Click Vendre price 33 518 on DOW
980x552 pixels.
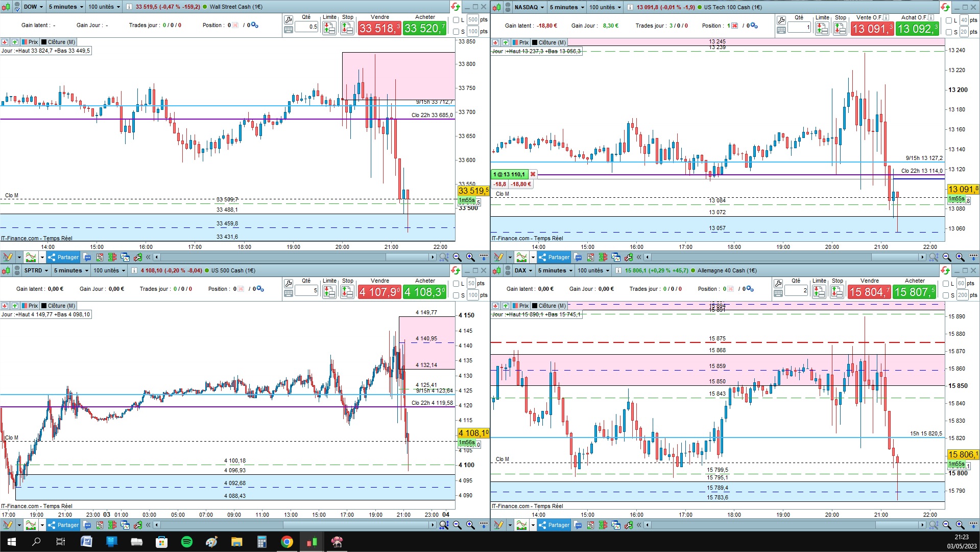tap(379, 28)
